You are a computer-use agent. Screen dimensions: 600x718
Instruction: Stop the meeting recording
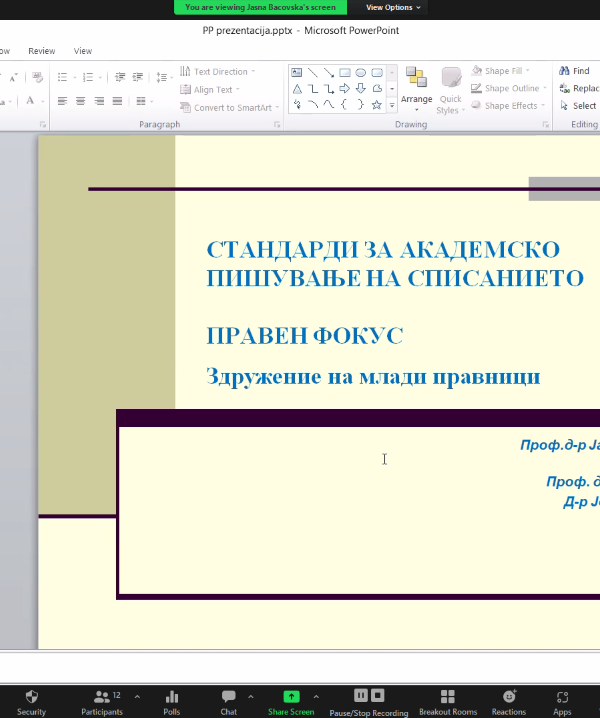[378, 695]
